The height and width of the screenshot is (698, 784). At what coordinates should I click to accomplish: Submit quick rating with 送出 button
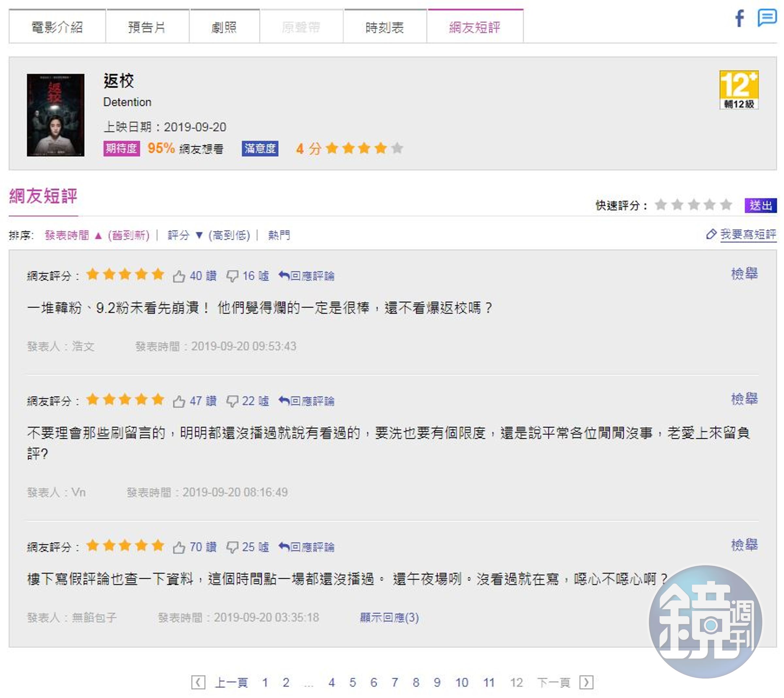(x=760, y=205)
